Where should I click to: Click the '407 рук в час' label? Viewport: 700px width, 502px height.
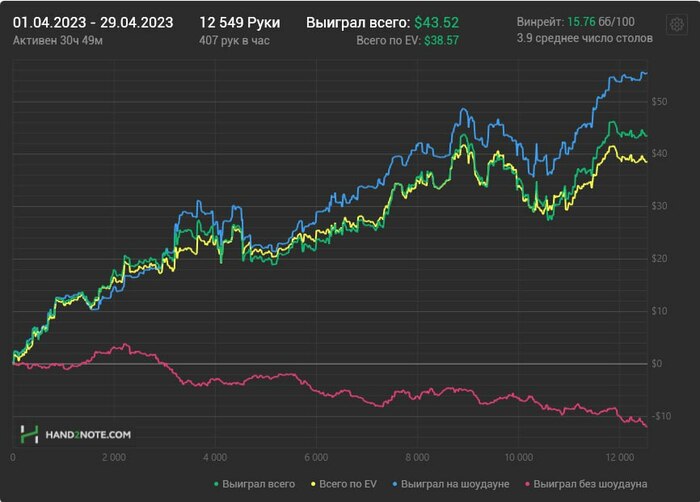click(x=234, y=41)
